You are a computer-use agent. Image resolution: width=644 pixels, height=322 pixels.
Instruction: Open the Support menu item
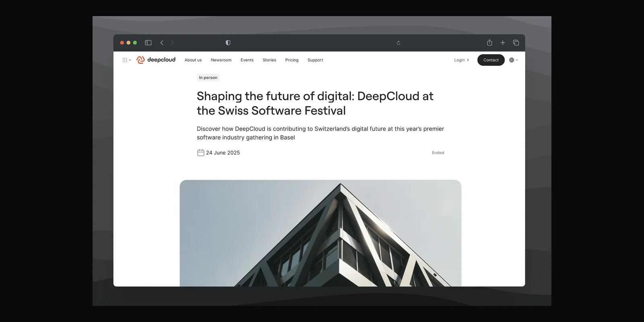tap(315, 60)
